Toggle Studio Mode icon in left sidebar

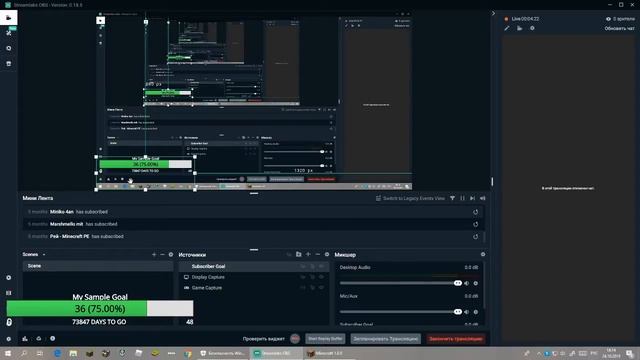pyautogui.click(x=9, y=293)
